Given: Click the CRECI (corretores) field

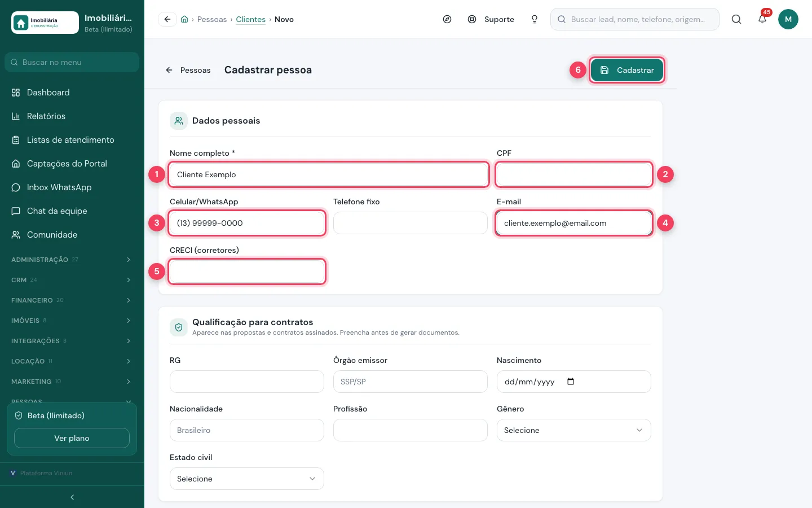Looking at the screenshot, I should (x=247, y=271).
